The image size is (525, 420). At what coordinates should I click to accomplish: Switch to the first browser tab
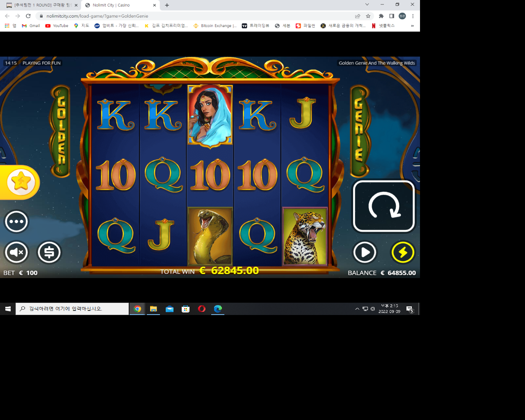pyautogui.click(x=41, y=5)
